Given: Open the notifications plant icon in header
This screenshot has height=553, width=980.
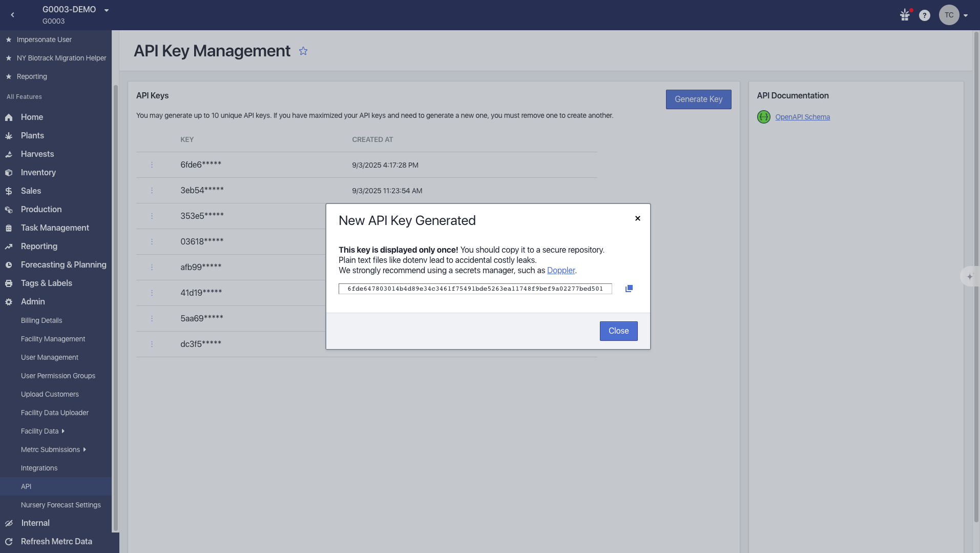Looking at the screenshot, I should tap(905, 15).
